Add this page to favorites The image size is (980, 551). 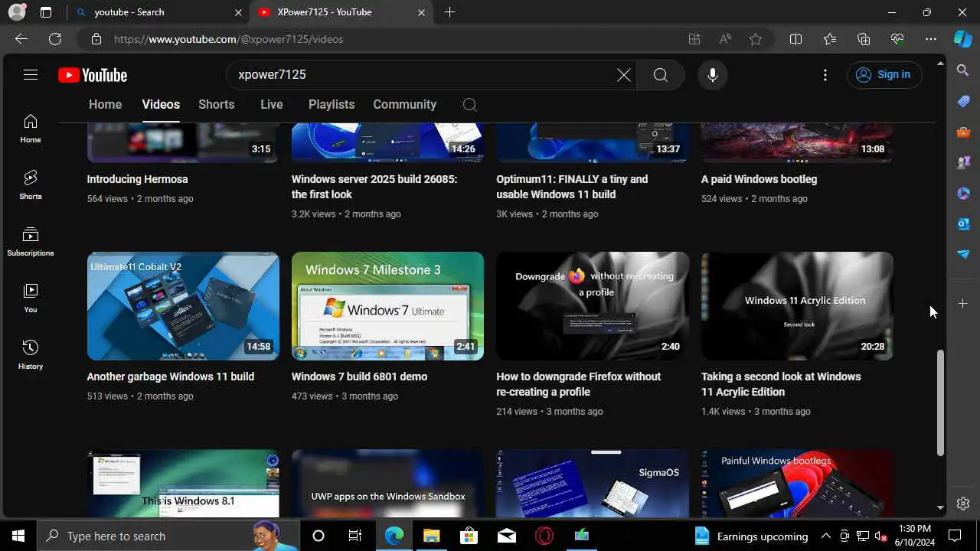756,39
